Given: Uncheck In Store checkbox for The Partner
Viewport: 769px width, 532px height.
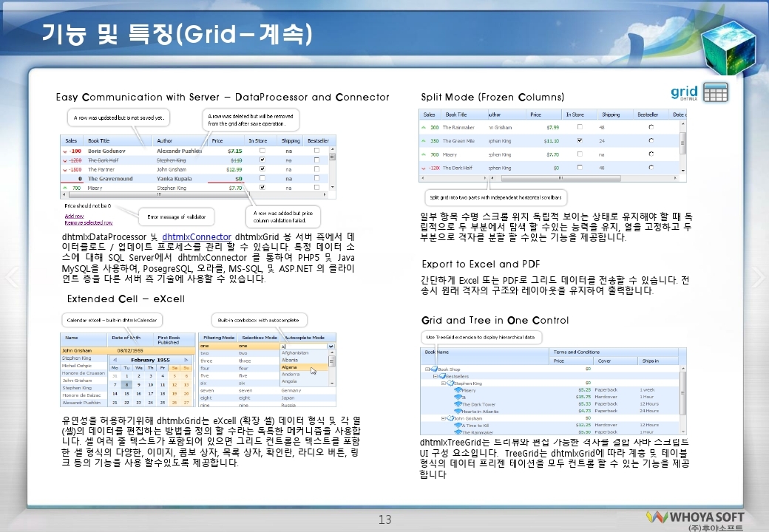Looking at the screenshot, I should 262,169.
